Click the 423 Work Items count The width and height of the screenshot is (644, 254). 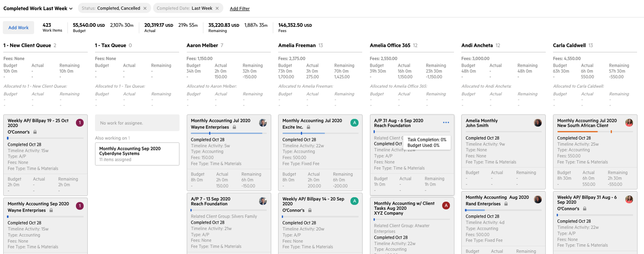click(x=52, y=28)
